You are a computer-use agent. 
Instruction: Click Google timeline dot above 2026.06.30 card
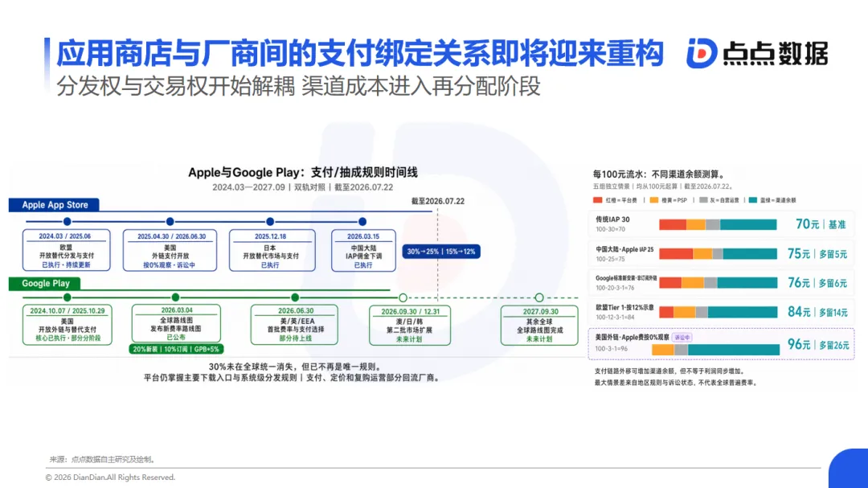click(295, 297)
